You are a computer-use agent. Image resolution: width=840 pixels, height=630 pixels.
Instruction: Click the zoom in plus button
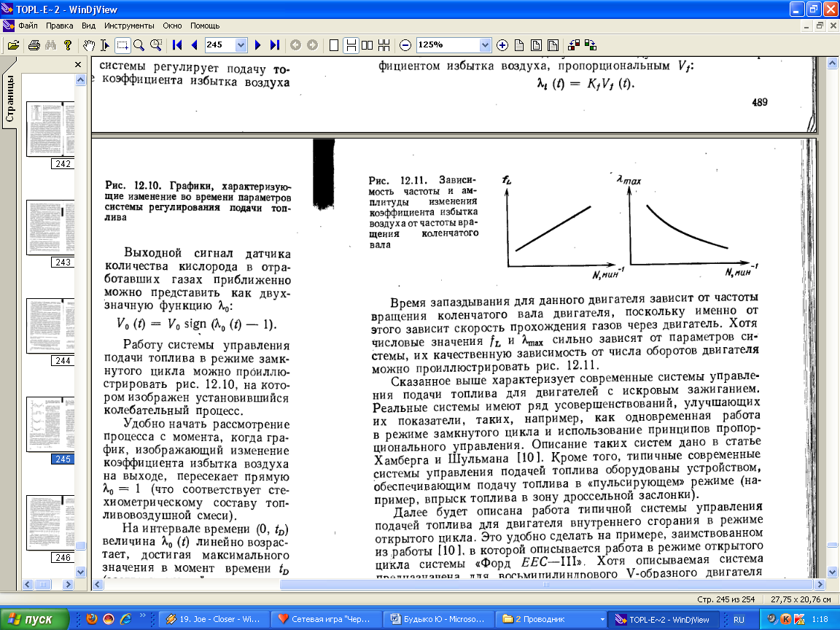coord(502,45)
